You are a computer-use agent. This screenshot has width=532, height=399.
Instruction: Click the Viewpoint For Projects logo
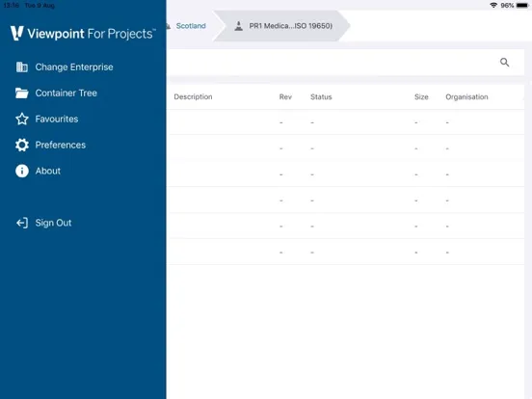83,34
